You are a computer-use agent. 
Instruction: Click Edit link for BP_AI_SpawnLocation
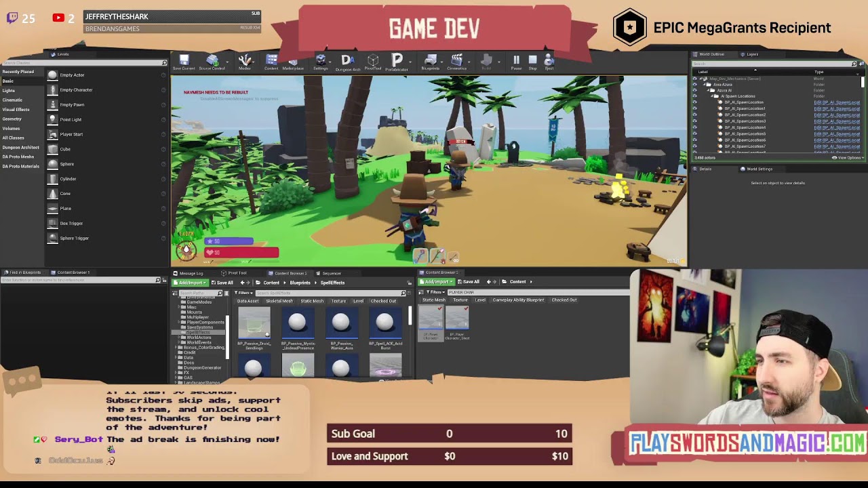[x=837, y=102]
